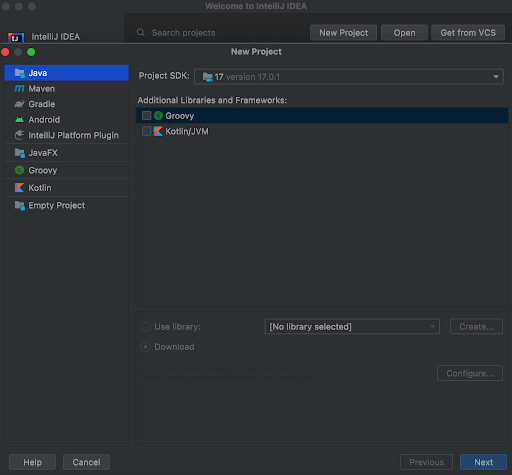
Task: Click the Search projects field
Action: [x=220, y=33]
